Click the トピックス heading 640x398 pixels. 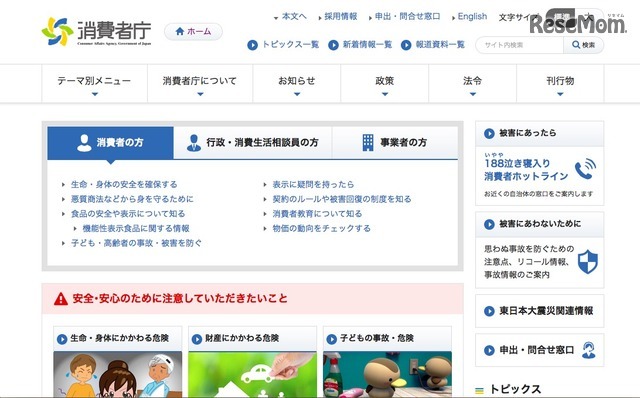point(515,389)
